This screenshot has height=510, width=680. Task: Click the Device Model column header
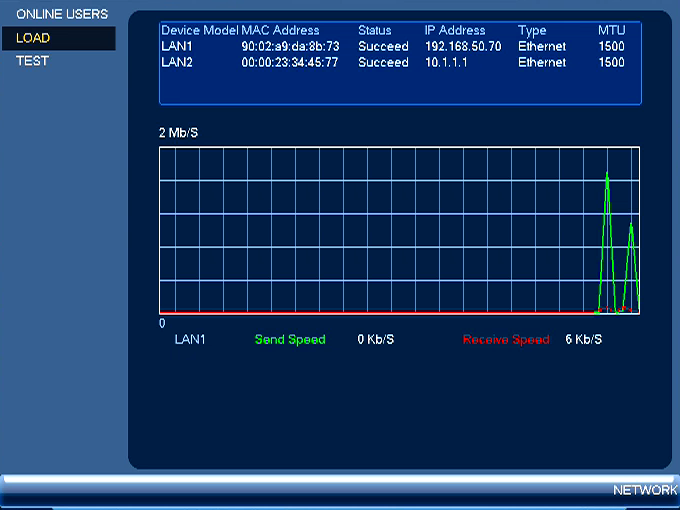[x=199, y=30]
